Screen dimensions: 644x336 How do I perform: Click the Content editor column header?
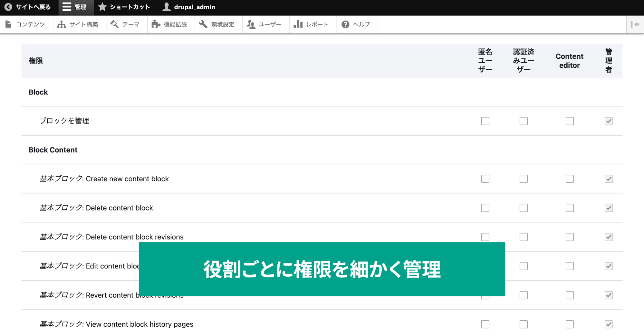pos(569,61)
